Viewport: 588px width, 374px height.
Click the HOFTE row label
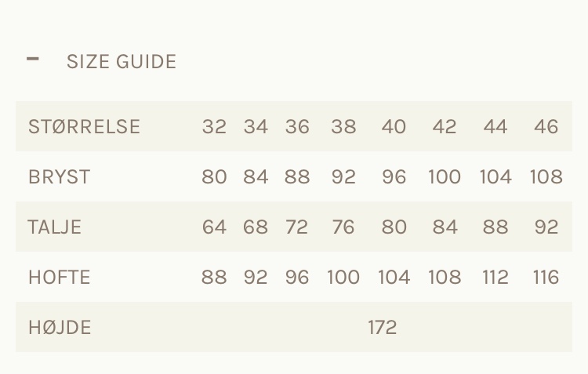pyautogui.click(x=60, y=278)
